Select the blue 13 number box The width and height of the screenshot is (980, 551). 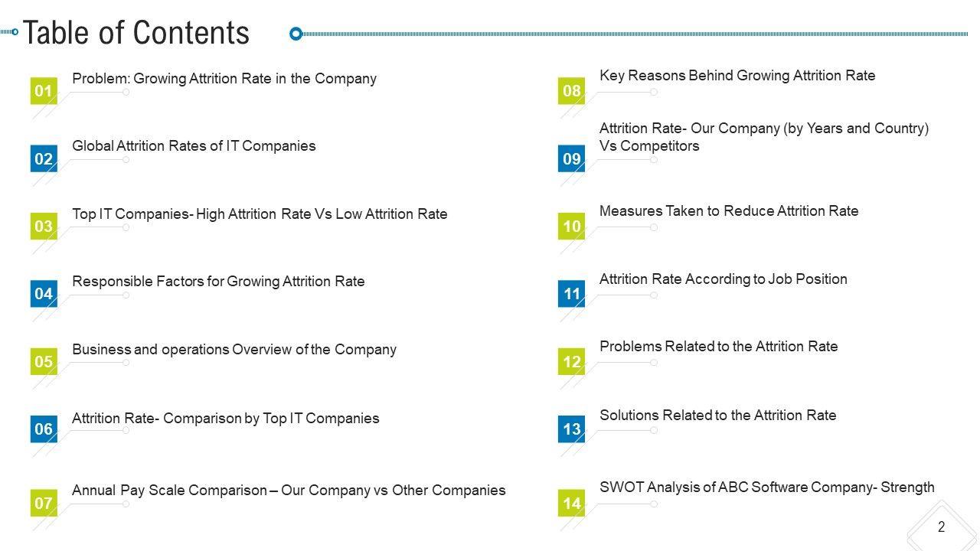[x=571, y=429]
